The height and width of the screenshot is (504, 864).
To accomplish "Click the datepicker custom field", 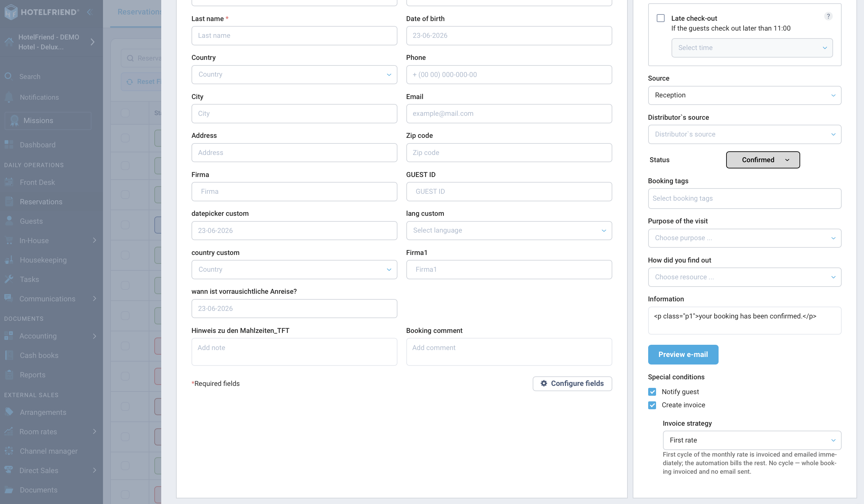I will (294, 230).
